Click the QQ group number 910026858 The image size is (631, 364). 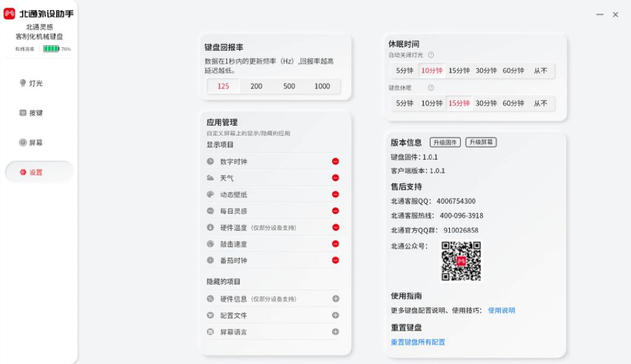[461, 230]
